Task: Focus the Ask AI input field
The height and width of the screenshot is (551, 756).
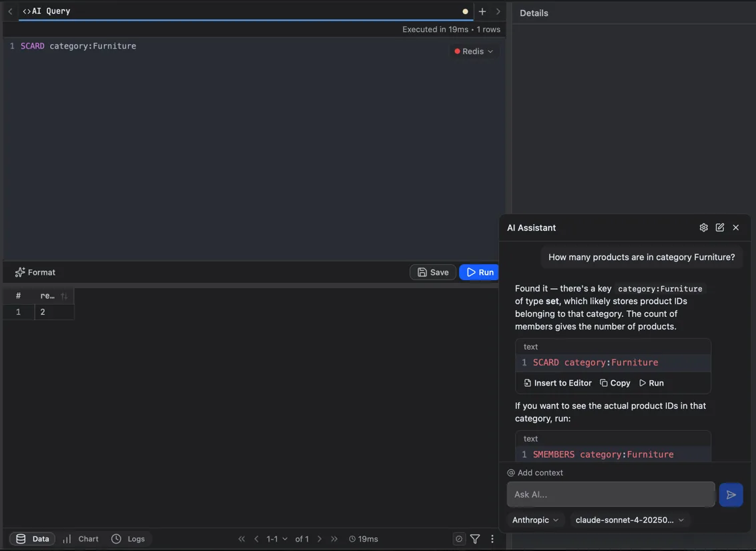Action: 611,494
